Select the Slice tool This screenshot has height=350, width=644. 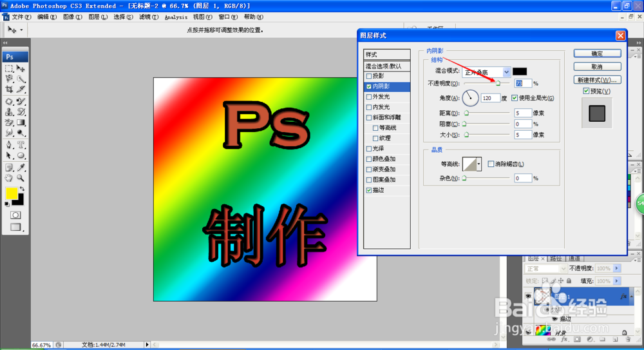pyautogui.click(x=21, y=89)
